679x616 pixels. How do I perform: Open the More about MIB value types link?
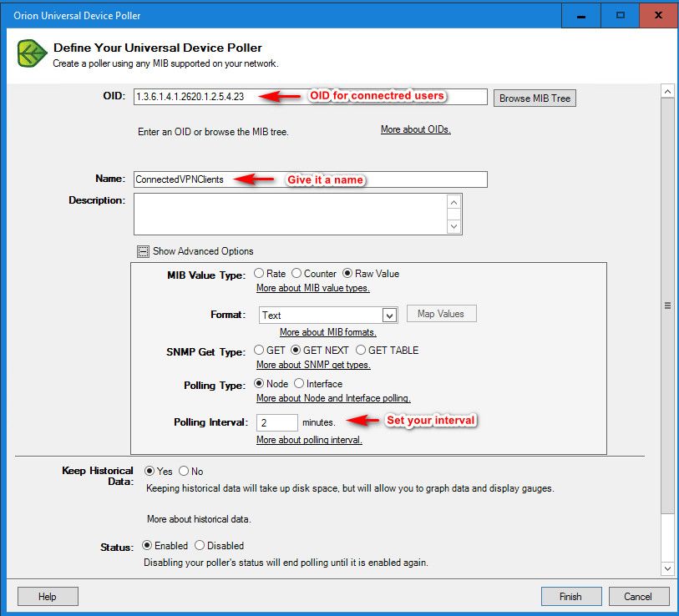(x=312, y=288)
